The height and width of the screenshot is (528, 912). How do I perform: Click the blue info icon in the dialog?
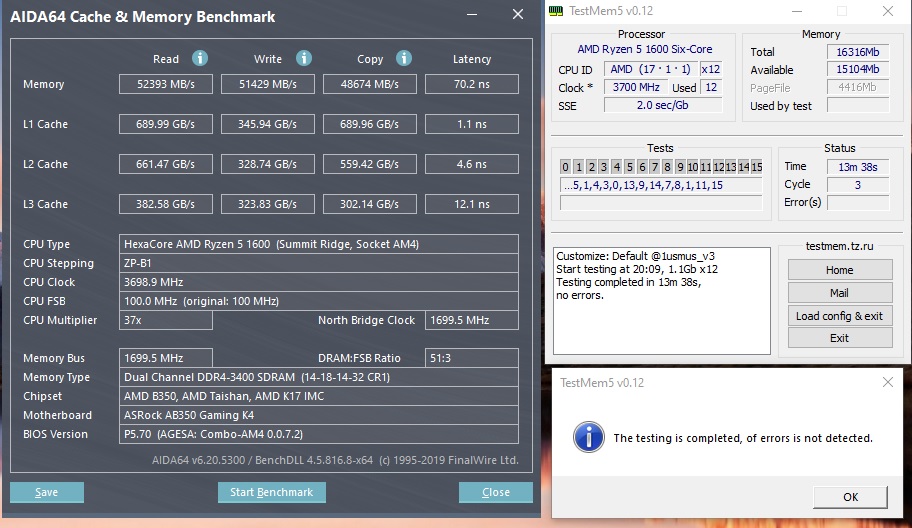[x=589, y=437]
